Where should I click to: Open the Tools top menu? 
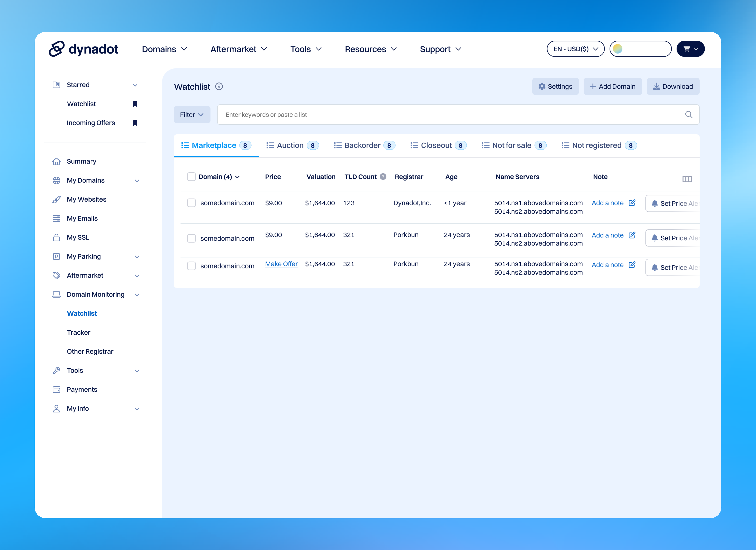(306, 49)
